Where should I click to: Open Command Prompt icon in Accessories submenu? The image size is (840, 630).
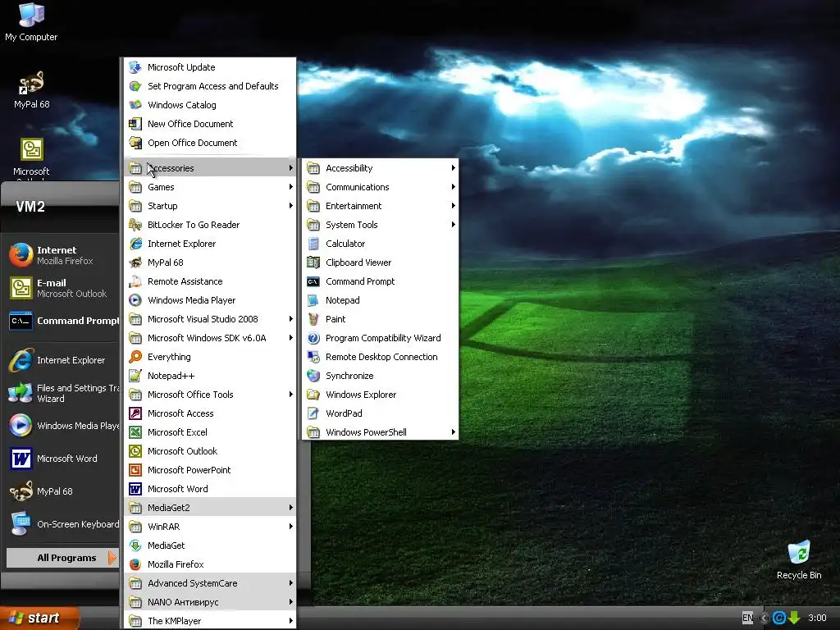pyautogui.click(x=313, y=281)
